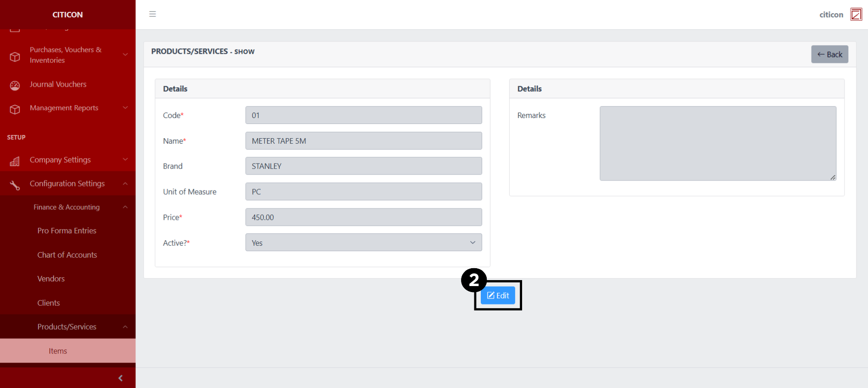Click the citicon username text
This screenshot has width=868, height=388.
click(831, 15)
